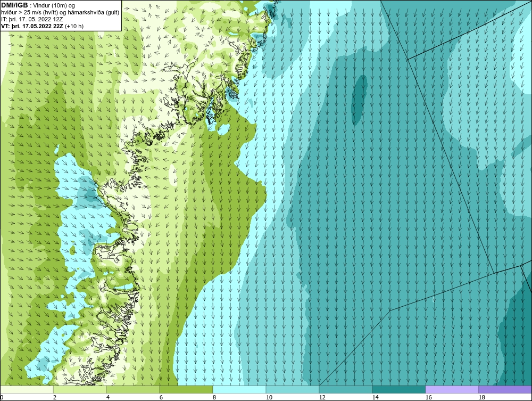Click the 14–16 m/s dark teal legend swatch
Image resolution: width=532 pixels, height=401 pixels.
(399, 389)
